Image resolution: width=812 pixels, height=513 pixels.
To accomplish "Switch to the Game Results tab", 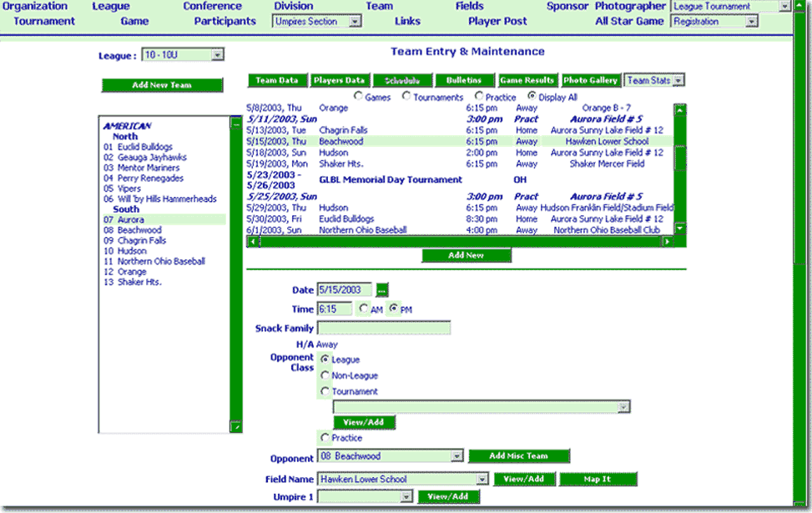I will tap(527, 80).
